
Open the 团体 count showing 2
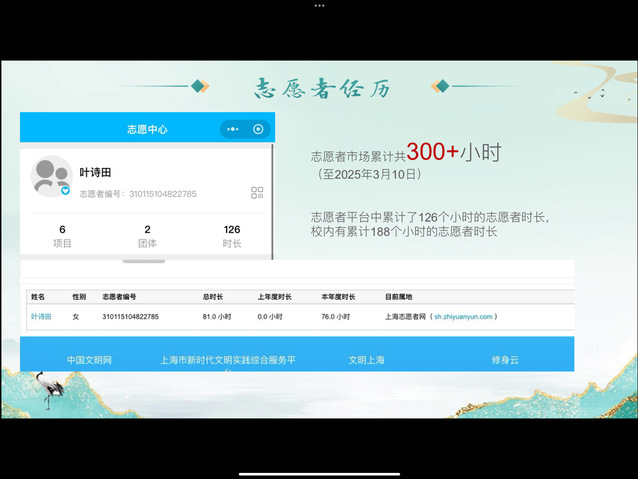[x=147, y=235]
